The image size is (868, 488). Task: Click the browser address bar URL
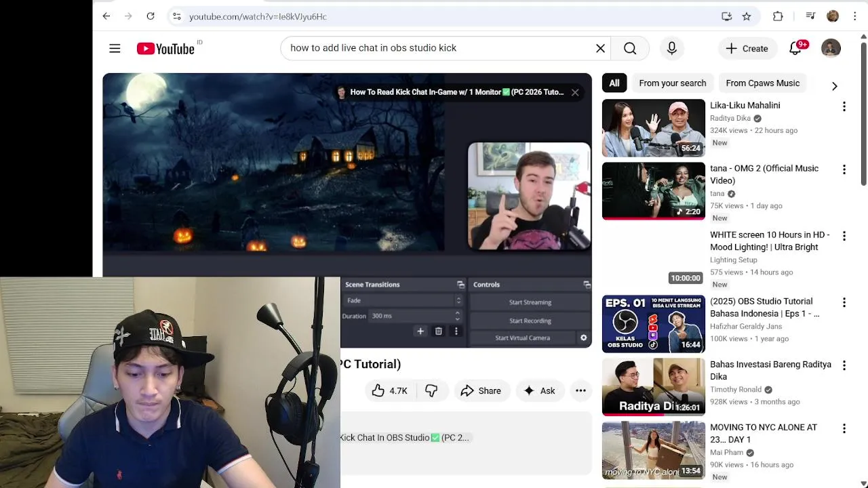(x=258, y=16)
